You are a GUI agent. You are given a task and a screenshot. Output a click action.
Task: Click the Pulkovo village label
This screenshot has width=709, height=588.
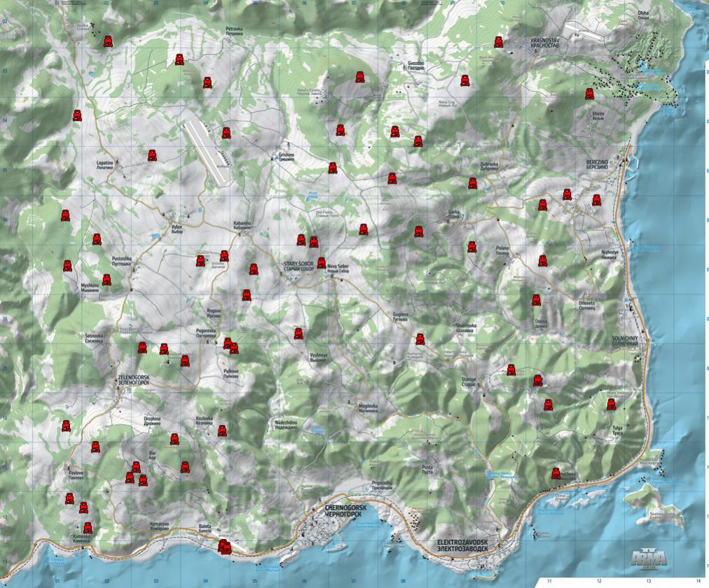[x=230, y=374]
